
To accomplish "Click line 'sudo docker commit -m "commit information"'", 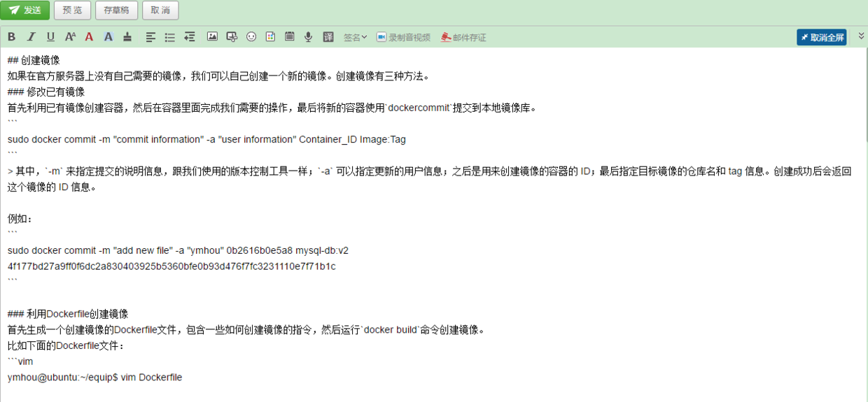I will [x=206, y=139].
